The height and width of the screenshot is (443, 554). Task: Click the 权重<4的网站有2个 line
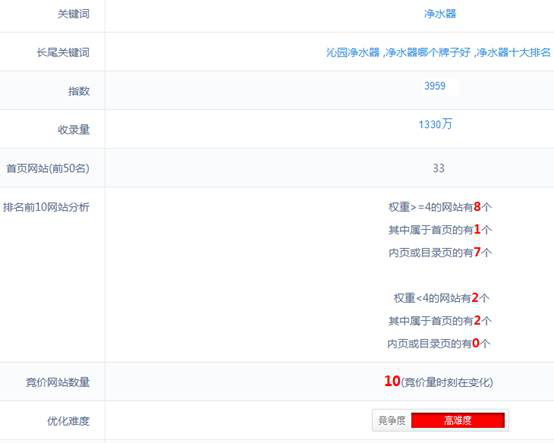(441, 298)
